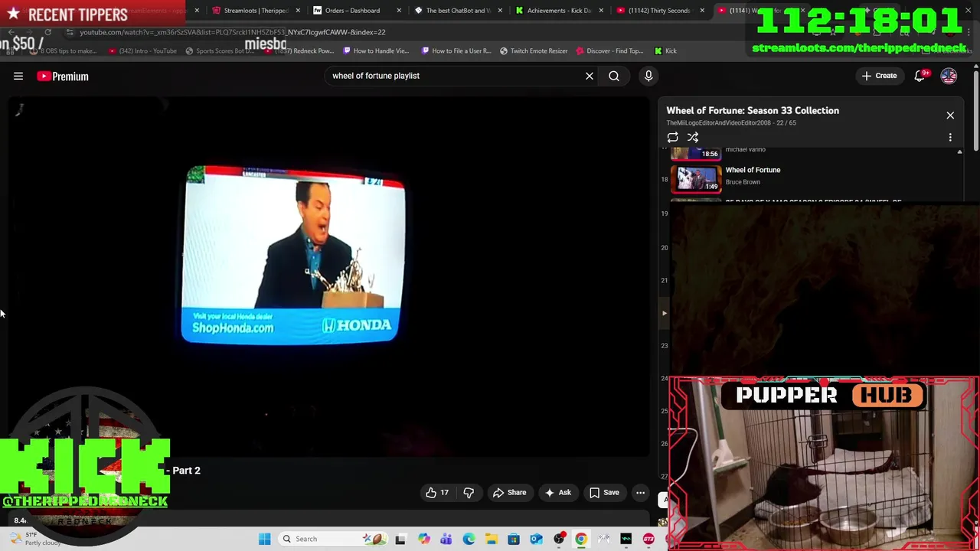Viewport: 980px width, 551px height.
Task: Toggle shuffle playlist
Action: click(x=693, y=138)
